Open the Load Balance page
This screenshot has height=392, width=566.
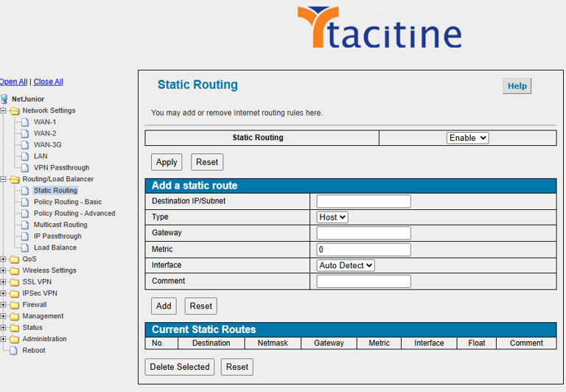tap(55, 248)
